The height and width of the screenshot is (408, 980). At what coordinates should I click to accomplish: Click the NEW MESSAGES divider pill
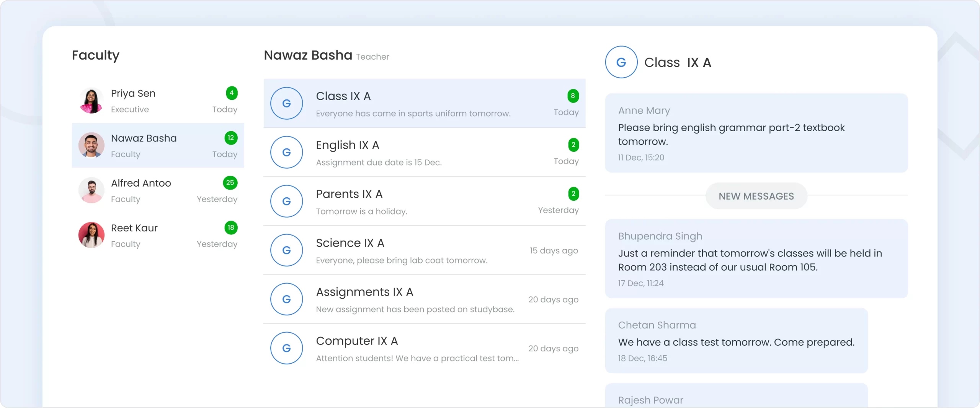[x=756, y=196]
